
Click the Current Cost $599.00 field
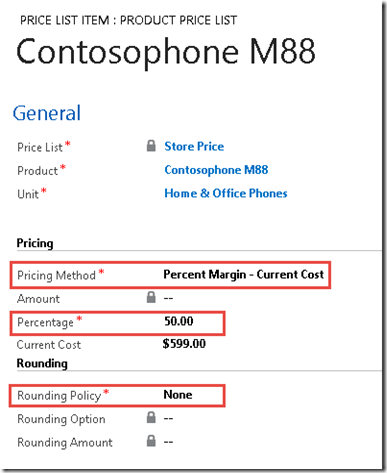point(184,344)
